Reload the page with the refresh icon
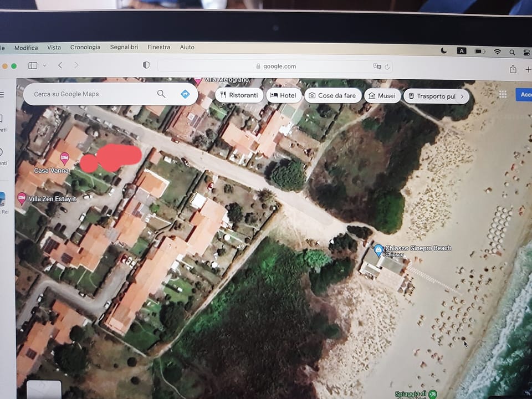 (387, 66)
